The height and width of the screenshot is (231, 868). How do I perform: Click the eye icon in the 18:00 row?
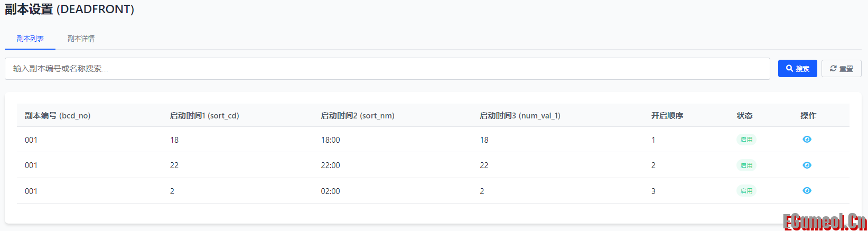(x=807, y=140)
